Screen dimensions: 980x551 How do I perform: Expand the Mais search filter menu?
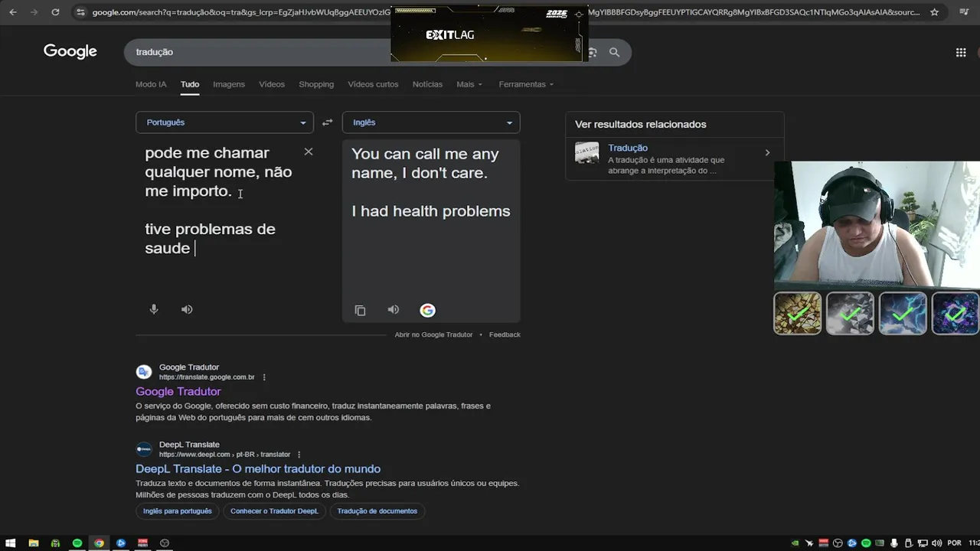point(469,84)
